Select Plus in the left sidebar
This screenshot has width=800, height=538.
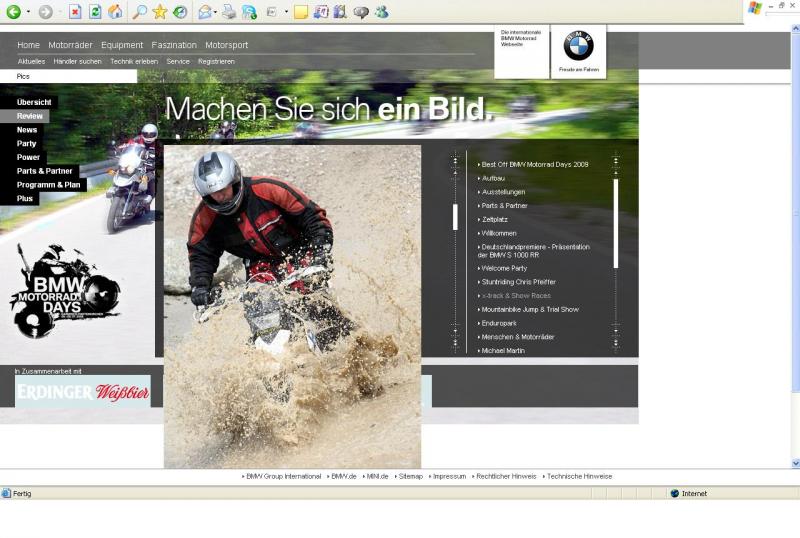[24, 199]
